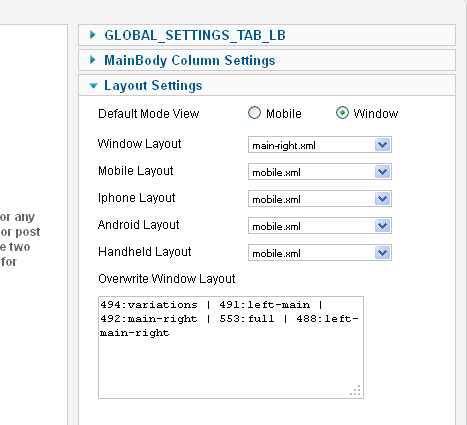Click inside the Overwrite Window Layout textarea
The height and width of the screenshot is (425, 467).
[231, 347]
